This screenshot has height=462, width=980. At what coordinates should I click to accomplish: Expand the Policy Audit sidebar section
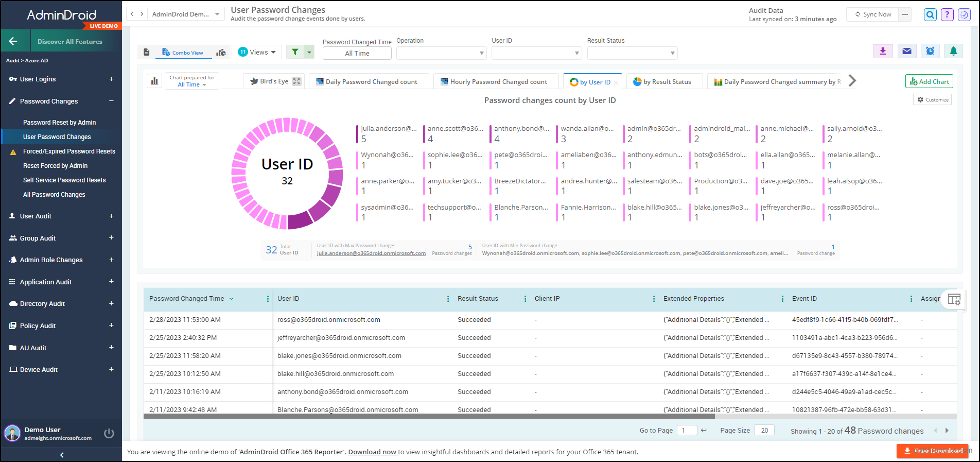click(x=111, y=326)
